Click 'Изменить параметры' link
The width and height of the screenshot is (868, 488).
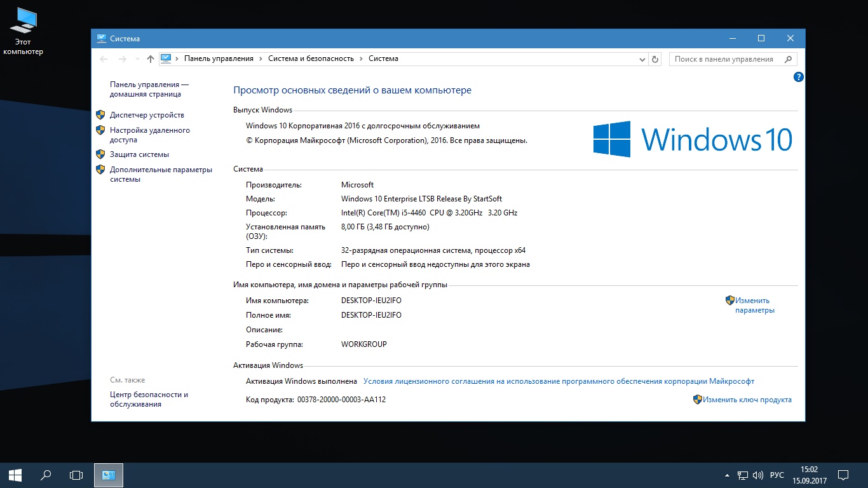click(754, 305)
